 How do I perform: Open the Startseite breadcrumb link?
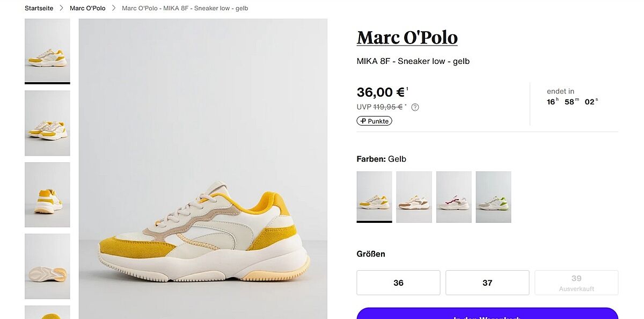tap(39, 8)
